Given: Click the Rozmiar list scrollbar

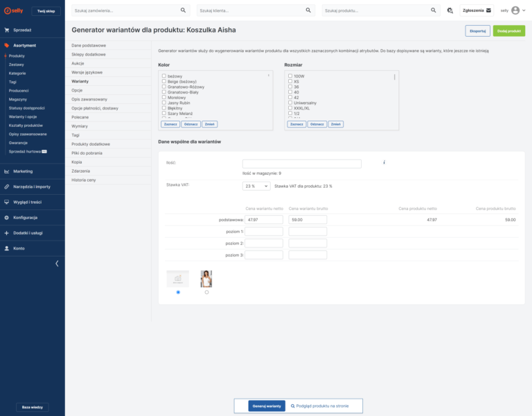Looking at the screenshot, I should 395,78.
